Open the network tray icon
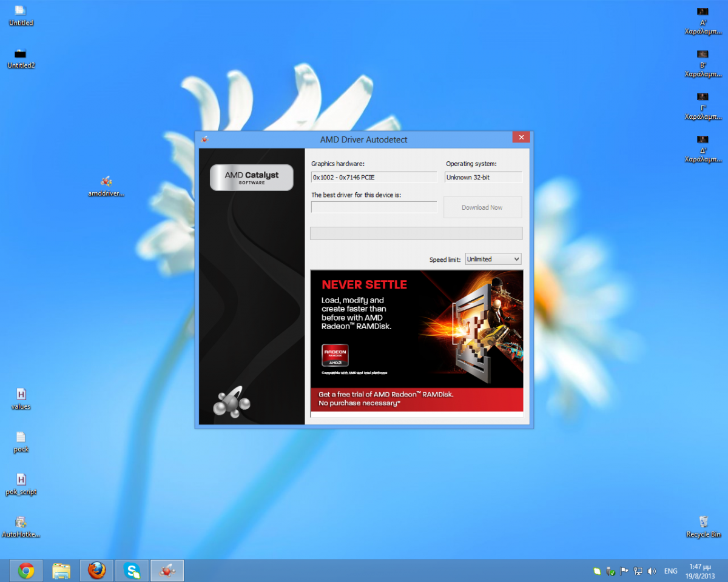 pos(638,571)
